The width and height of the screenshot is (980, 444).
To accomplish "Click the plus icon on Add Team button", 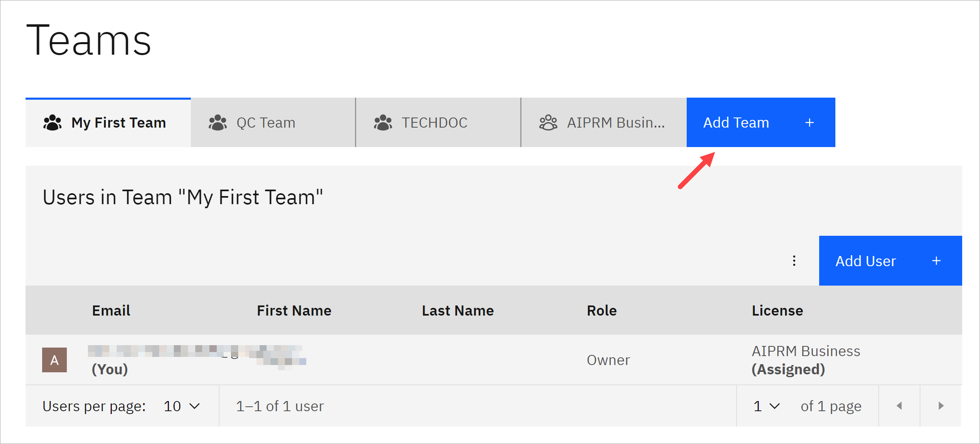I will (x=809, y=122).
